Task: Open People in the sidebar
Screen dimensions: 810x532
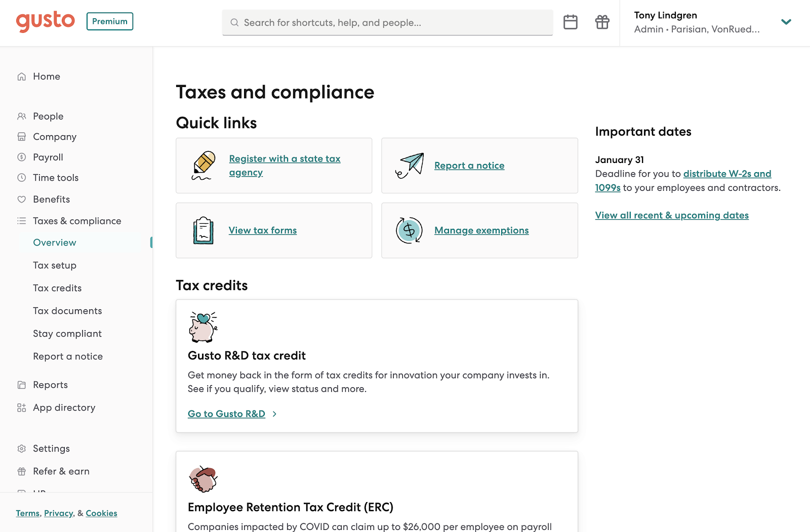Action: point(48,116)
